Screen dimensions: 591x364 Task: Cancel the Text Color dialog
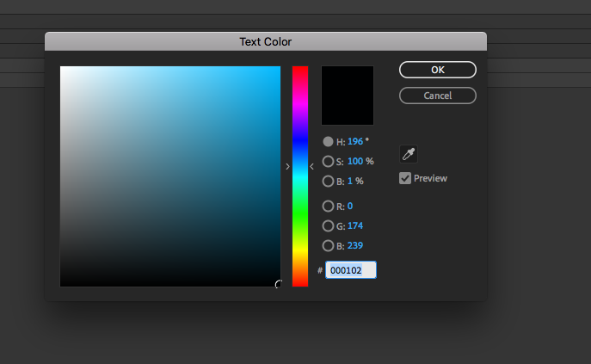click(x=438, y=96)
